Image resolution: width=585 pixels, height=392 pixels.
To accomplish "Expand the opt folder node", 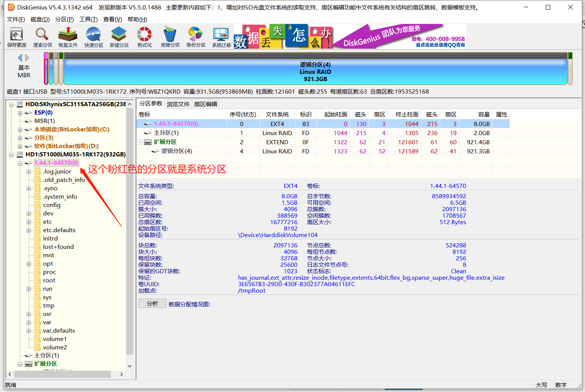I will 29,264.
